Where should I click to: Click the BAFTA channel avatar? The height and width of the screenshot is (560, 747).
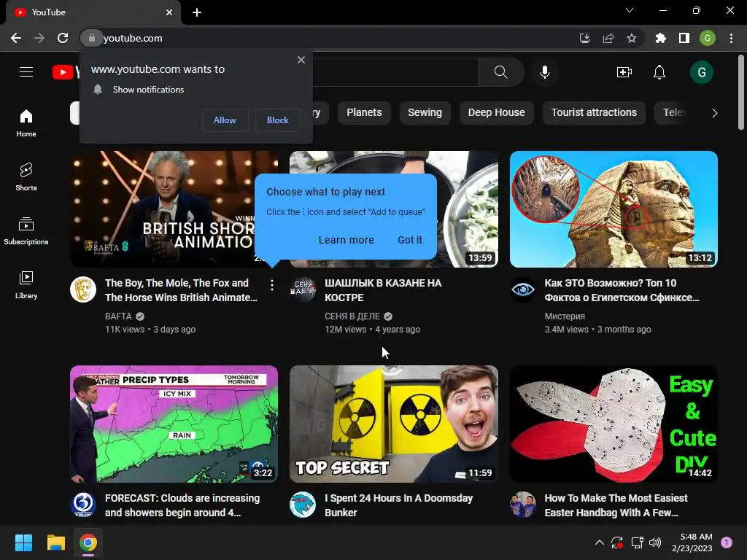tap(83, 289)
